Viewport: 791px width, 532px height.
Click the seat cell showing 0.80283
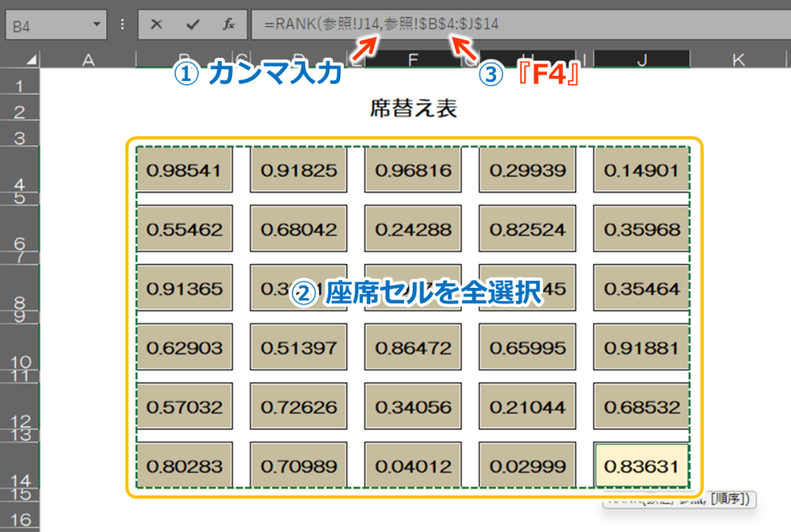coord(184,466)
